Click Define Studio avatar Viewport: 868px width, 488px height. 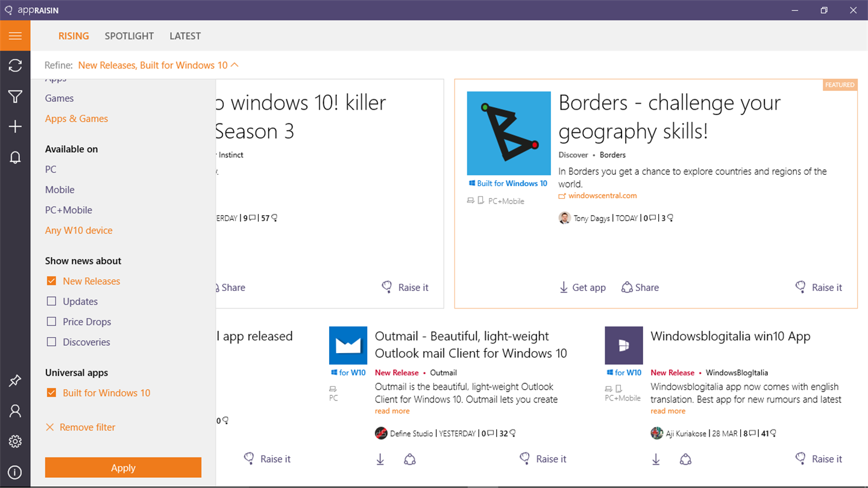pos(381,433)
